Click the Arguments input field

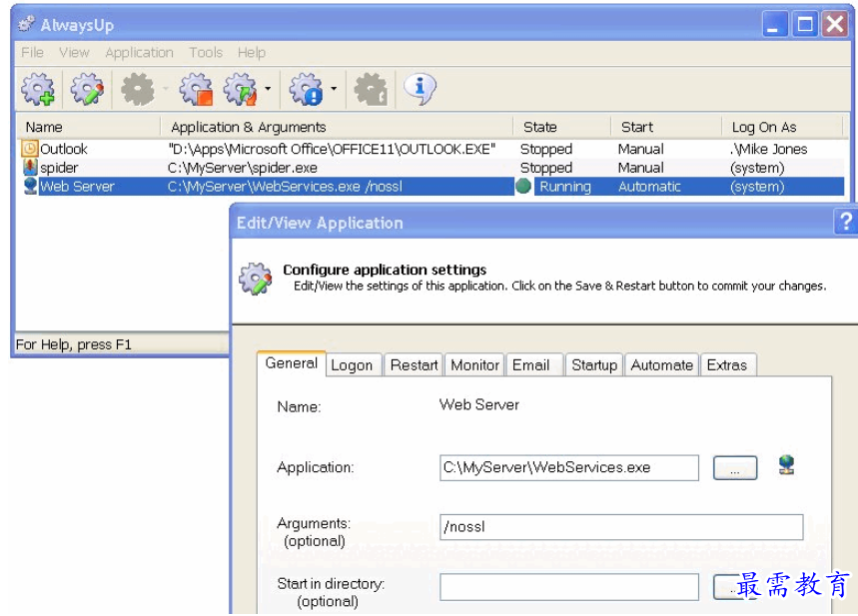click(621, 527)
